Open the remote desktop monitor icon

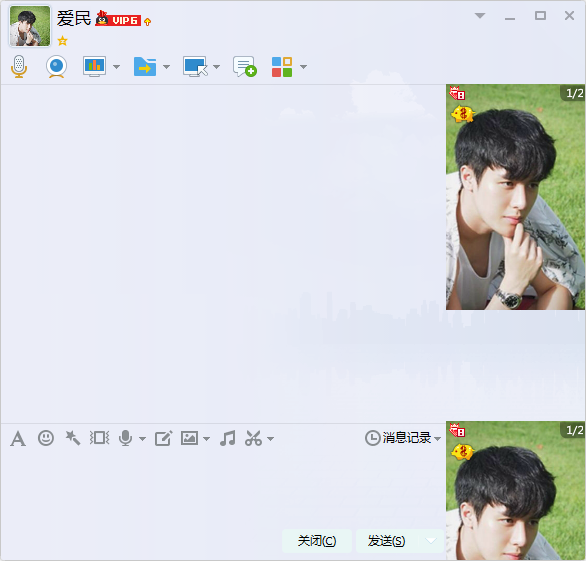pos(195,67)
